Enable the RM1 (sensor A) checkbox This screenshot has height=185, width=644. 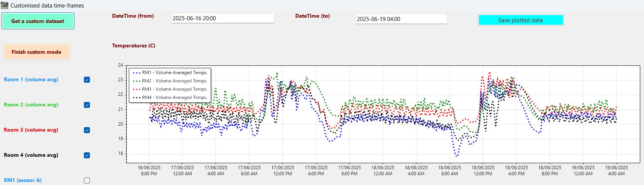point(87,180)
